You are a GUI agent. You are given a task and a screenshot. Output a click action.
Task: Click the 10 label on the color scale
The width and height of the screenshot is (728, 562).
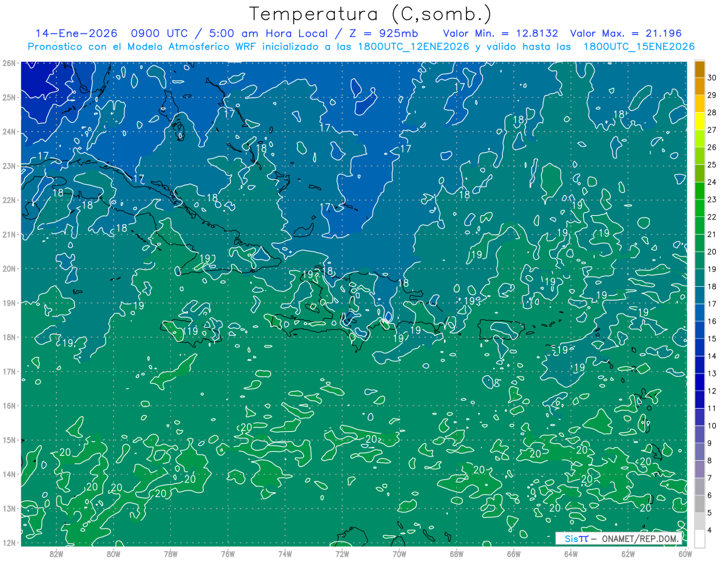click(x=712, y=426)
